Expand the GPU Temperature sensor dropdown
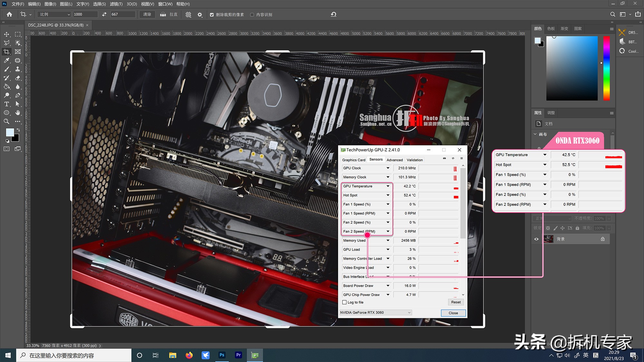 (x=388, y=186)
